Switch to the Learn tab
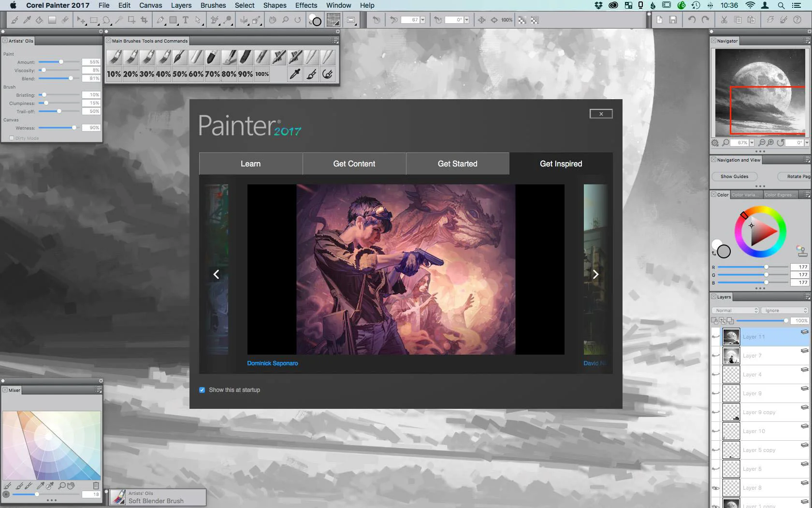The width and height of the screenshot is (812, 508). (251, 164)
